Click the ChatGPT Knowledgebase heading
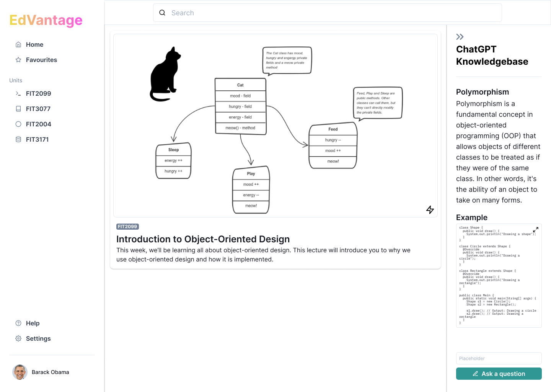The image size is (551, 392). [x=492, y=56]
